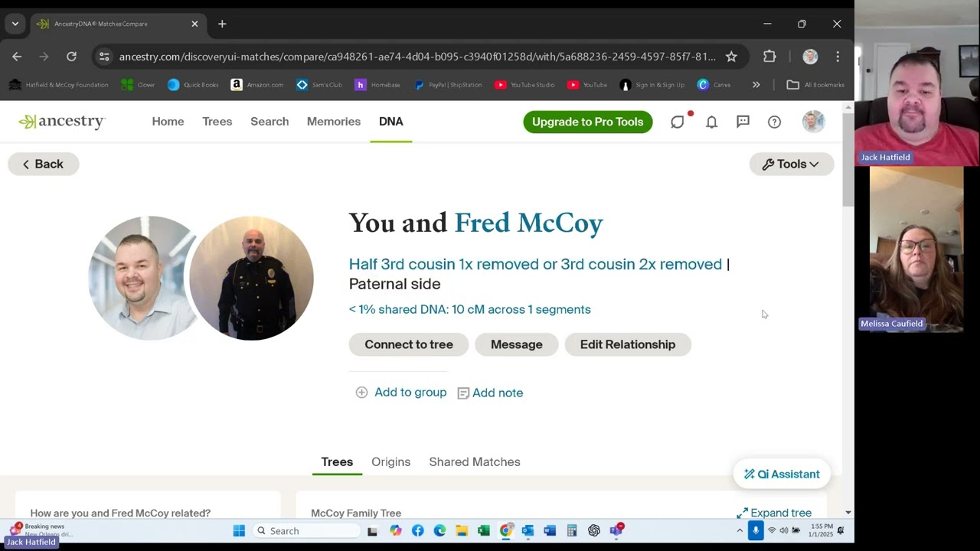
Task: Open the Trees menu item
Action: pos(217,122)
